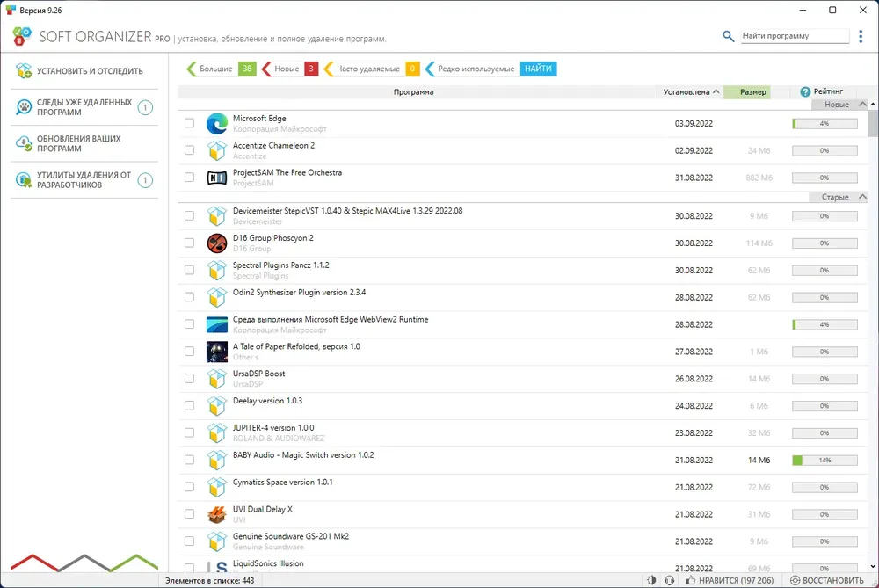Check the ProjectSAM The Free Orchestra checkbox
The height and width of the screenshot is (588, 879).
pyautogui.click(x=190, y=178)
